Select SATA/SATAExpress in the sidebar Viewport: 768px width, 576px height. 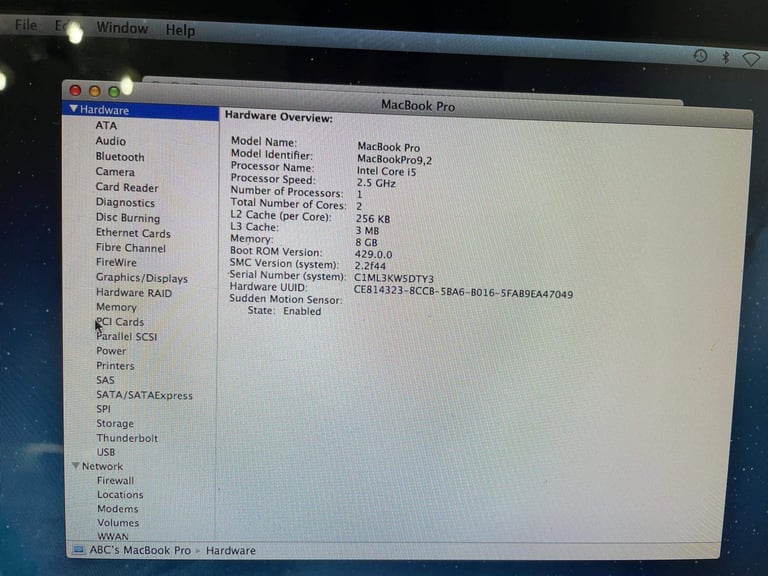pos(144,395)
